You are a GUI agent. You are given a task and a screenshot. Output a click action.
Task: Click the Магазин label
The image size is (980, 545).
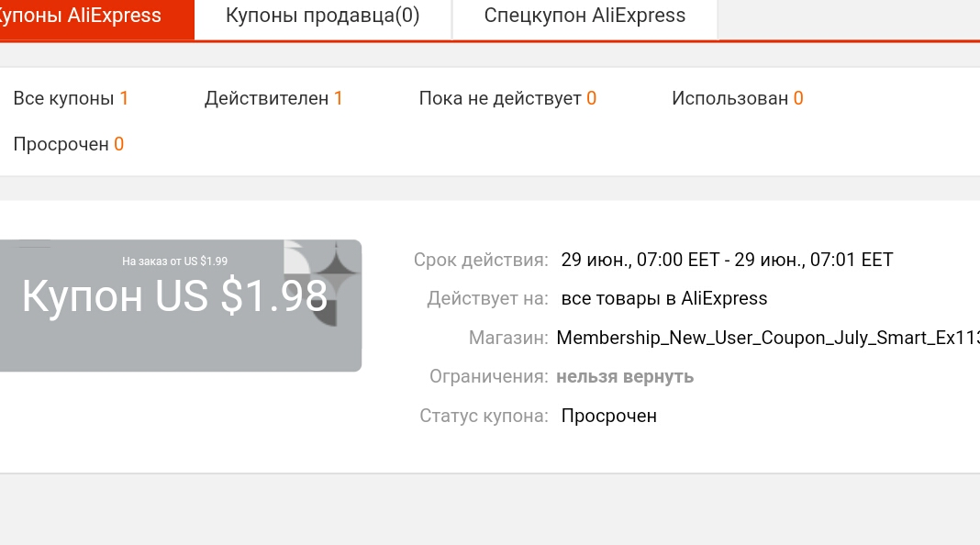click(508, 338)
